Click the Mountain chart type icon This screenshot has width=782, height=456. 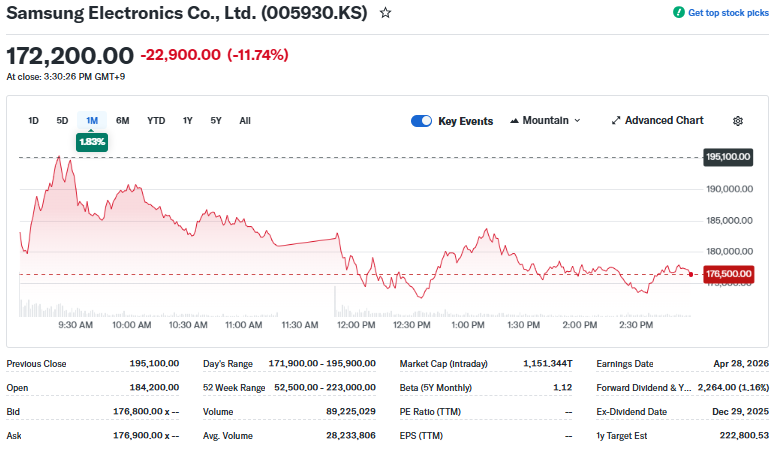coord(514,121)
